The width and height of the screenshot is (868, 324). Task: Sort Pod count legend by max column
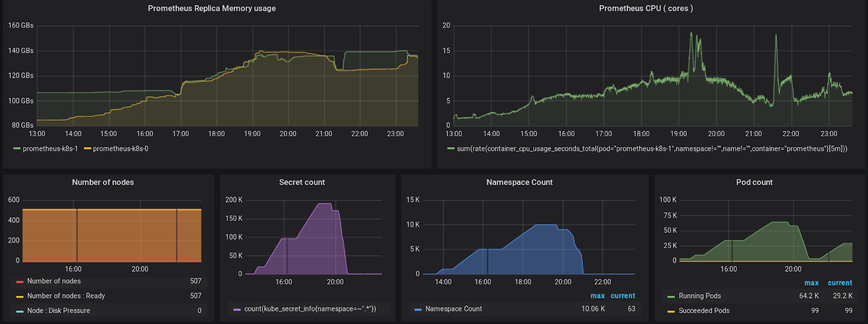pos(812,283)
